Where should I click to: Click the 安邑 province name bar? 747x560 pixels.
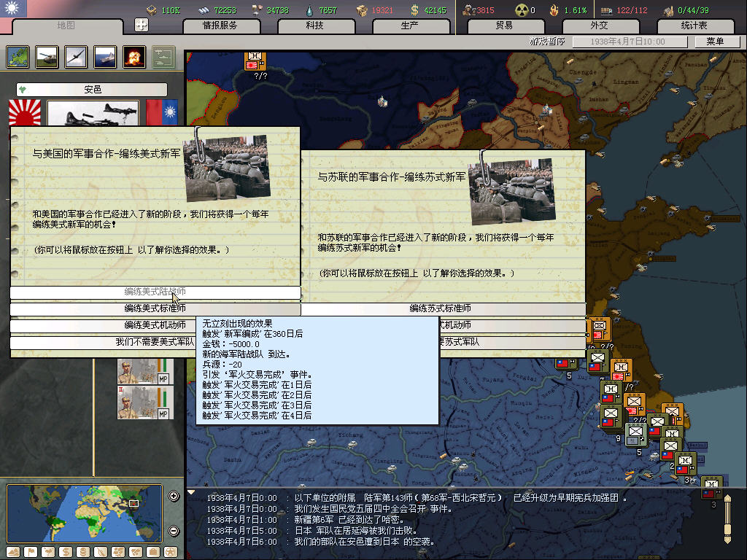point(92,90)
